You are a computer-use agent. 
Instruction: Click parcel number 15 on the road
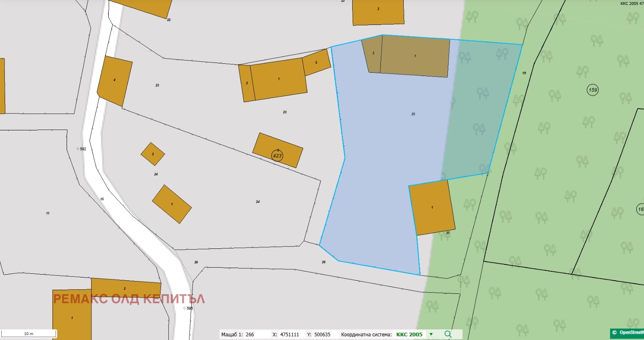(102, 199)
